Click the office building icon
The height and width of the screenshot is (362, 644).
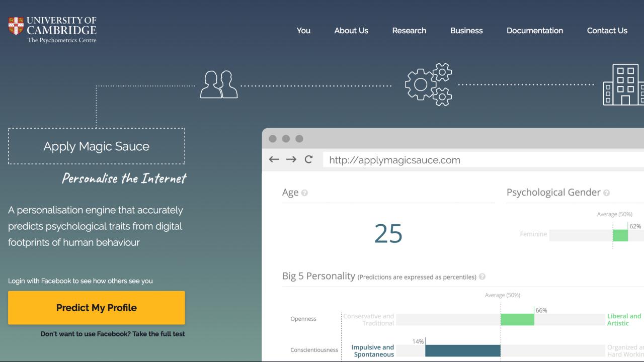pyautogui.click(x=623, y=84)
